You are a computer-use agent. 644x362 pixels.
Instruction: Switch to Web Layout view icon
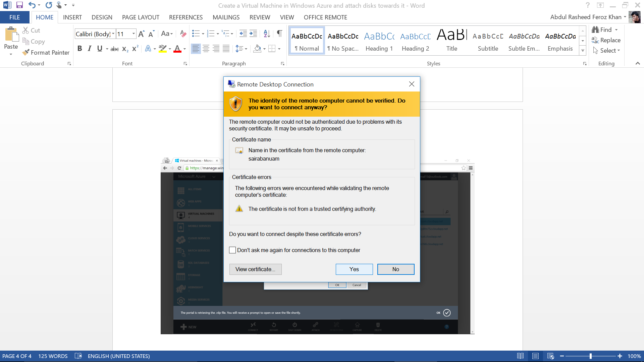point(550,356)
